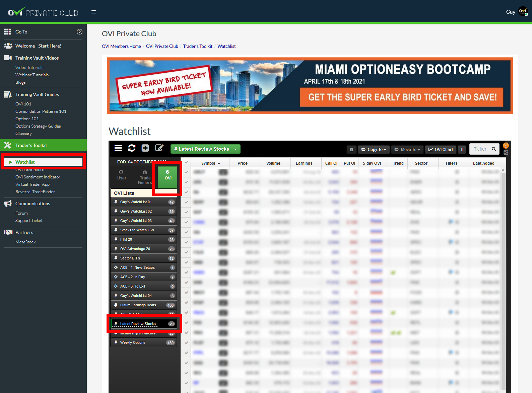Click the Ticker search magnifier icon
The height and width of the screenshot is (393, 532).
[x=494, y=149]
